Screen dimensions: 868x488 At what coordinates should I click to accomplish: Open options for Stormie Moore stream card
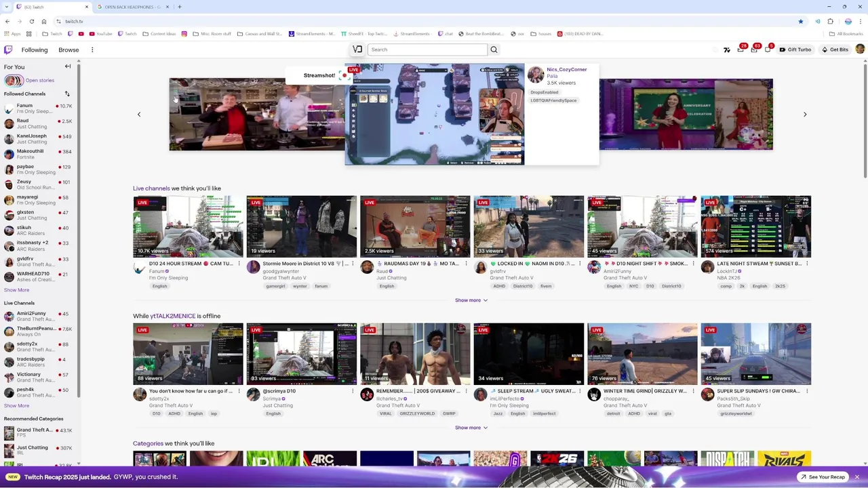pos(353,264)
